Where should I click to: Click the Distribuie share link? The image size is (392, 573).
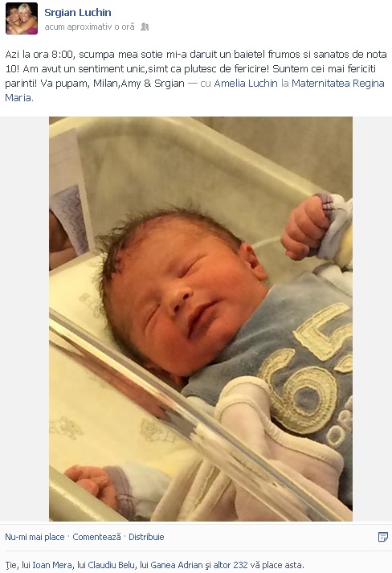[146, 537]
